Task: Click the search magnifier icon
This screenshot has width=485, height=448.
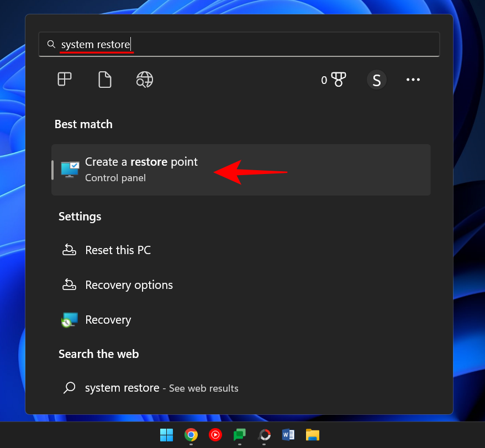Action: 51,44
